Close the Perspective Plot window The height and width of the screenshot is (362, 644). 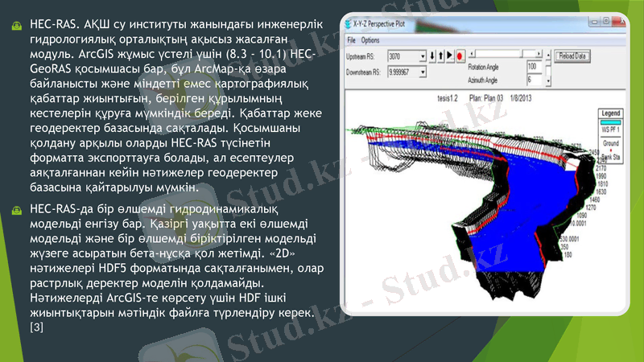(x=618, y=22)
